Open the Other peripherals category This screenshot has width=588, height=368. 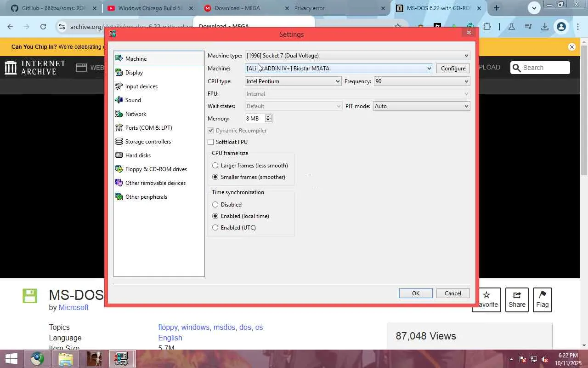pyautogui.click(x=158, y=196)
